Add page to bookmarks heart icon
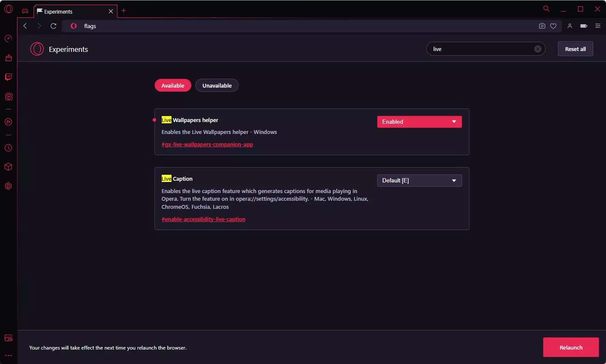The height and width of the screenshot is (364, 606). (x=553, y=26)
